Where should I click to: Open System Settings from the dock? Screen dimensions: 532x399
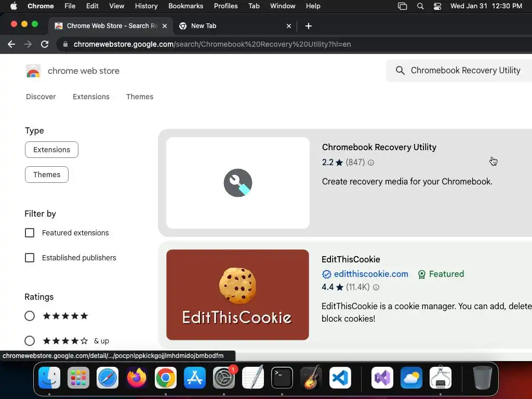224,378
